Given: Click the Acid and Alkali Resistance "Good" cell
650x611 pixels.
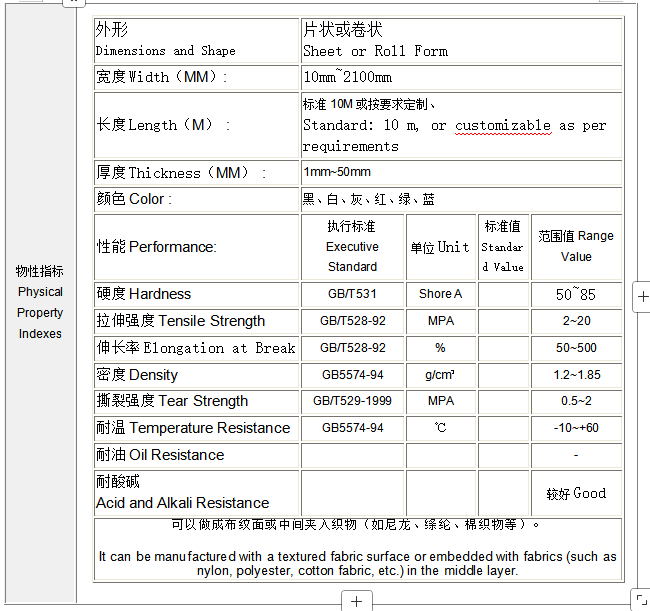Looking at the screenshot, I should tap(576, 493).
